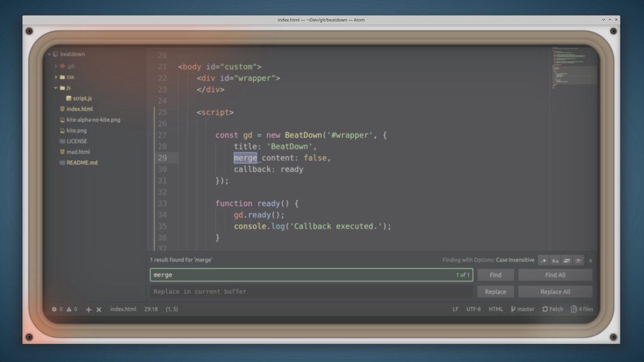Expand the css folder
The height and width of the screenshot is (362, 644).
click(56, 77)
